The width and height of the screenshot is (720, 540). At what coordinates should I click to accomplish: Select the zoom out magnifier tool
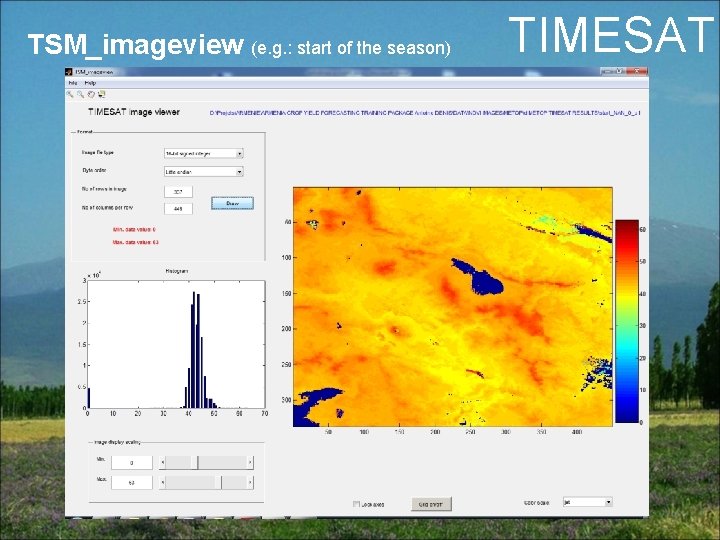coord(80,95)
